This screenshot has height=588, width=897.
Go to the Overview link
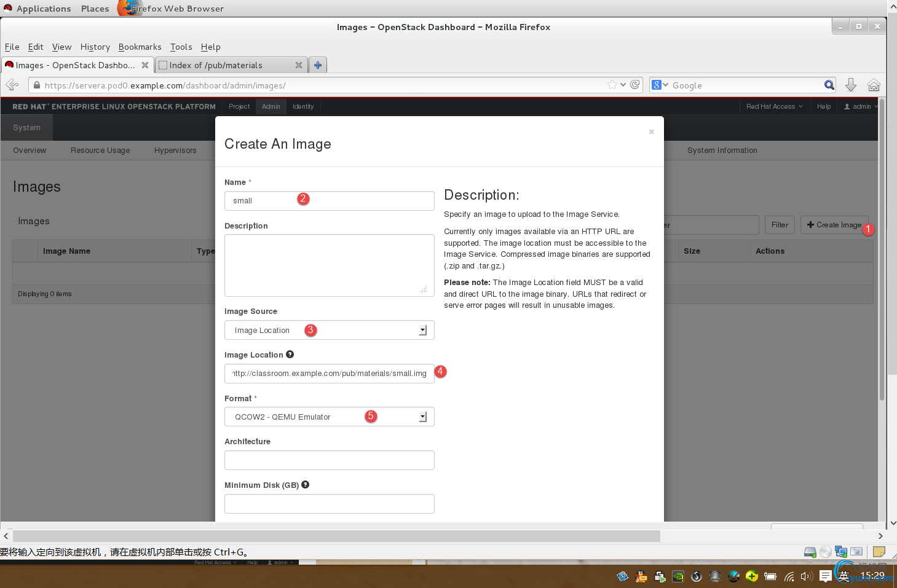tap(30, 151)
